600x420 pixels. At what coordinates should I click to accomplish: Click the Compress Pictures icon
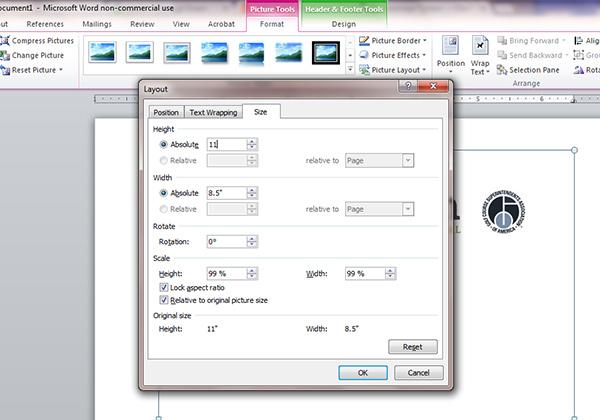(5, 40)
